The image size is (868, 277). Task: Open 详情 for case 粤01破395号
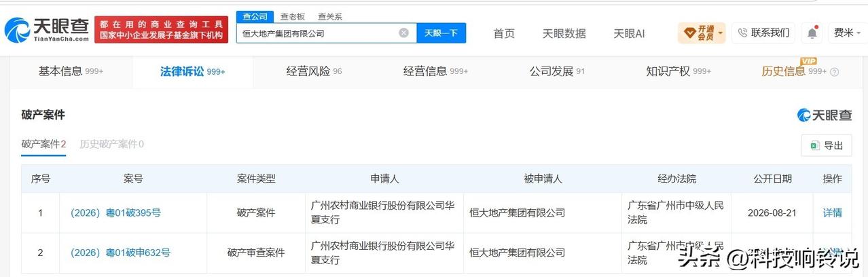tap(832, 213)
